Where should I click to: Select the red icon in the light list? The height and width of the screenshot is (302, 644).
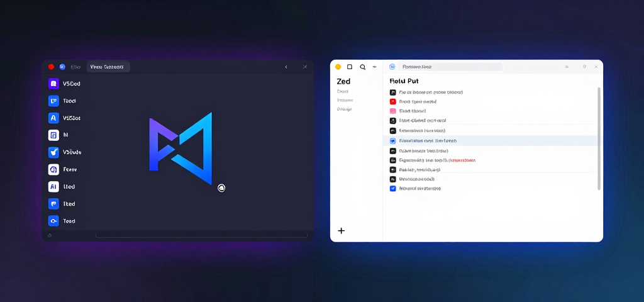click(x=393, y=101)
